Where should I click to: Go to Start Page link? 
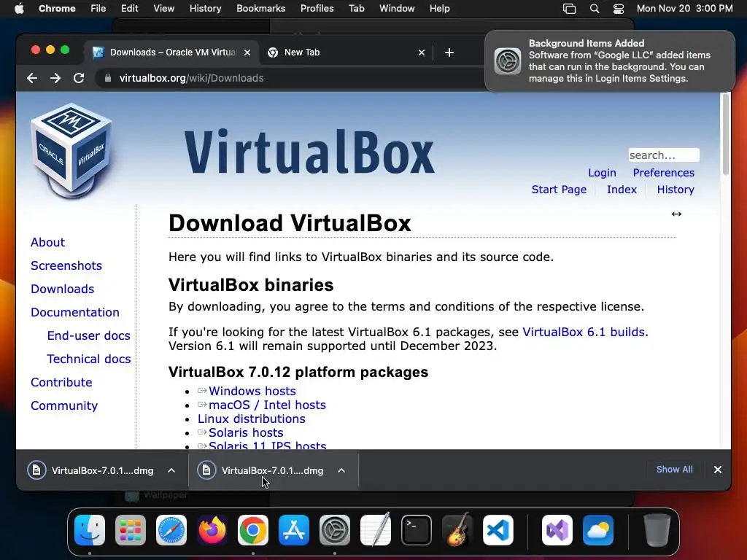point(559,190)
